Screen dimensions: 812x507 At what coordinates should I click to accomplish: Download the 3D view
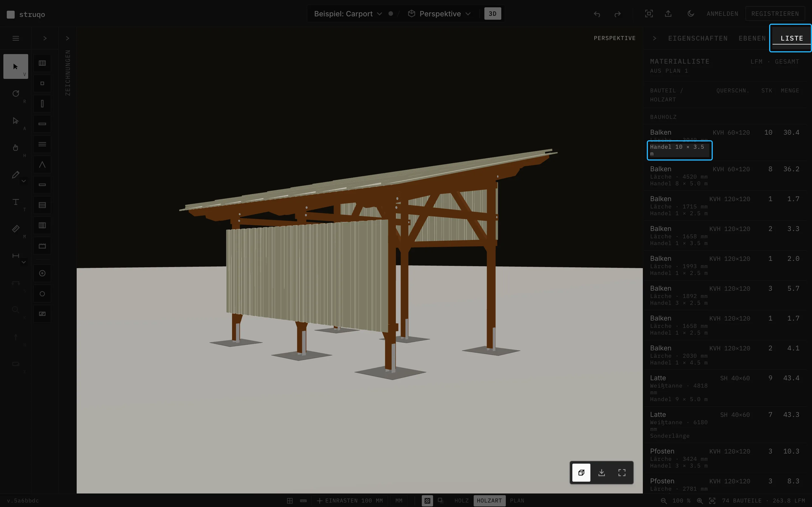pyautogui.click(x=602, y=472)
